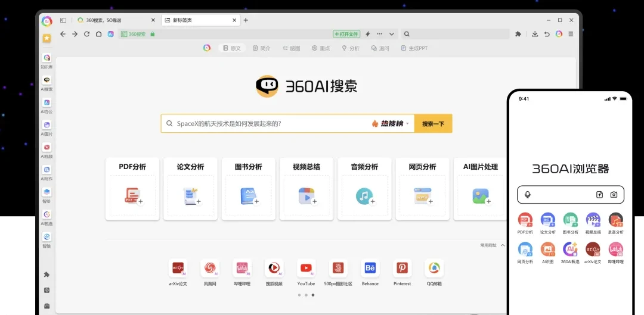The height and width of the screenshot is (315, 644).
Task: Select the 原文 view tab
Action: click(232, 48)
